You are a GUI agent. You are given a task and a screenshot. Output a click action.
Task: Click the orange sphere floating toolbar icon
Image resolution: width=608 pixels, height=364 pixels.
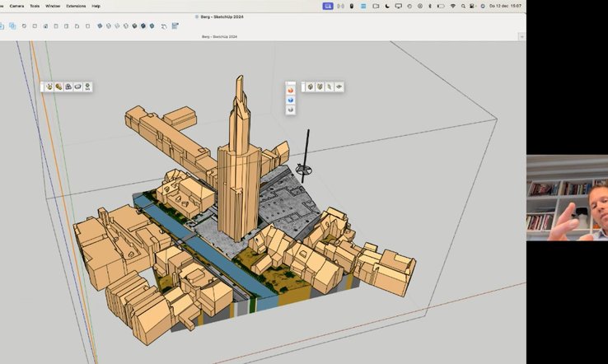291,89
